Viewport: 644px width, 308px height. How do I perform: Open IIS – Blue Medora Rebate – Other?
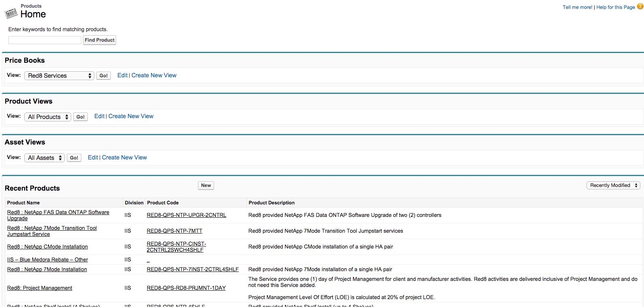47,260
